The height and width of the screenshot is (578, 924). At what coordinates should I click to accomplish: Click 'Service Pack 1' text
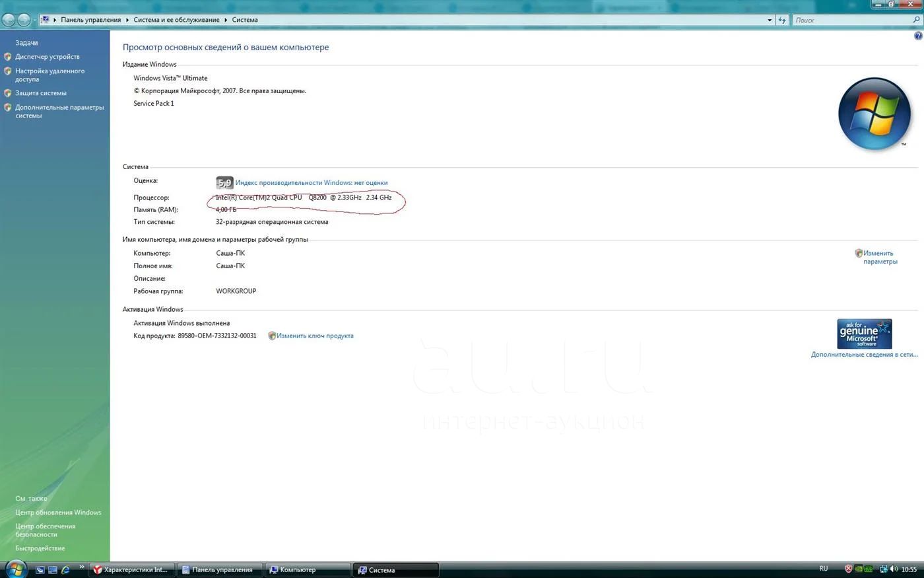coord(154,103)
